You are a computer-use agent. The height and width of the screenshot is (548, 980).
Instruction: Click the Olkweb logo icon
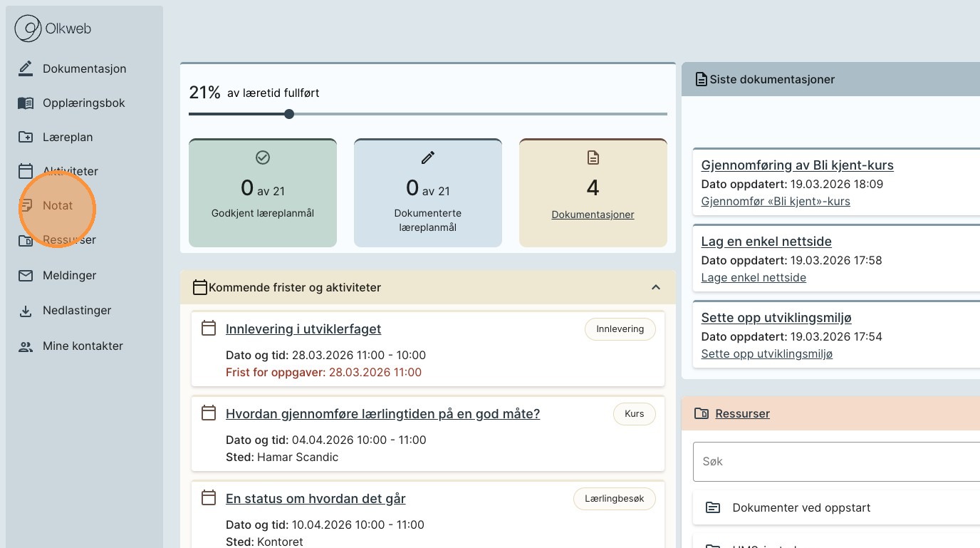pos(28,29)
